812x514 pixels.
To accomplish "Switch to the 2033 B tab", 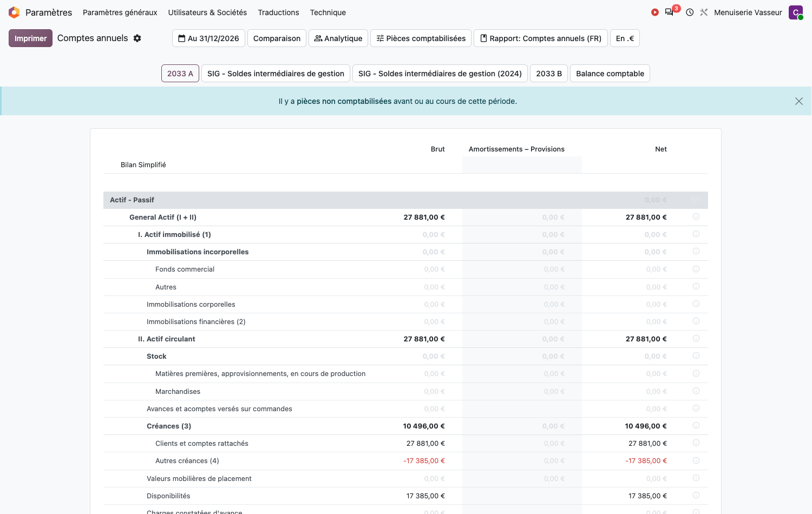I will coord(549,74).
